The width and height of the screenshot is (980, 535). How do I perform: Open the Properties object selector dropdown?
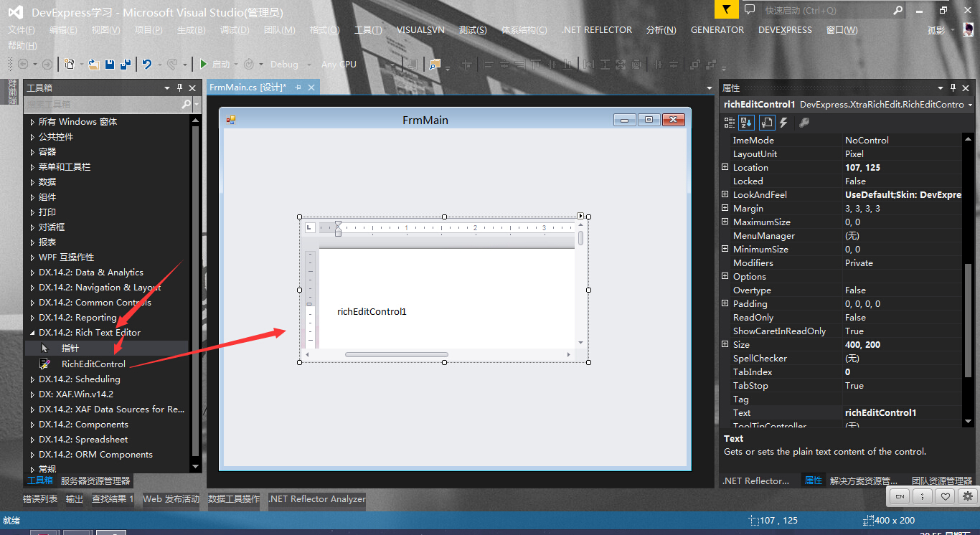point(970,105)
